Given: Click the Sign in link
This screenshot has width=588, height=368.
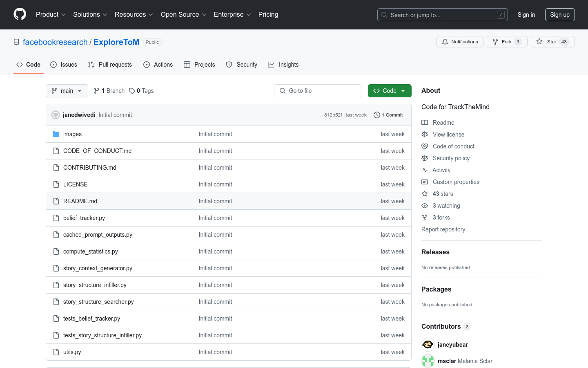Looking at the screenshot, I should (x=526, y=15).
